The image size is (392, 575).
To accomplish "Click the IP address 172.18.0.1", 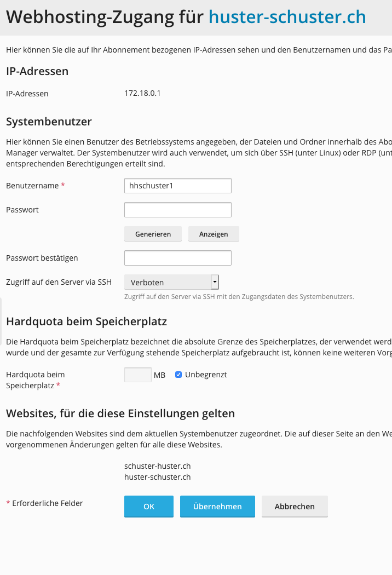I will click(142, 93).
